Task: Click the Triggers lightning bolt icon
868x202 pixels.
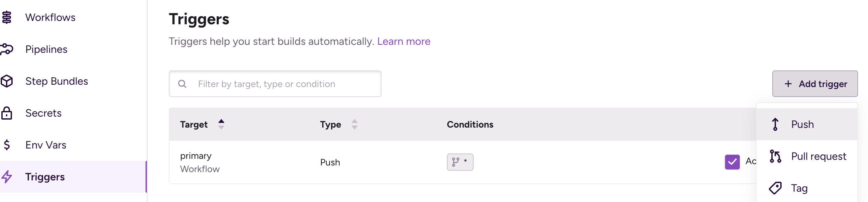Action: (7, 177)
